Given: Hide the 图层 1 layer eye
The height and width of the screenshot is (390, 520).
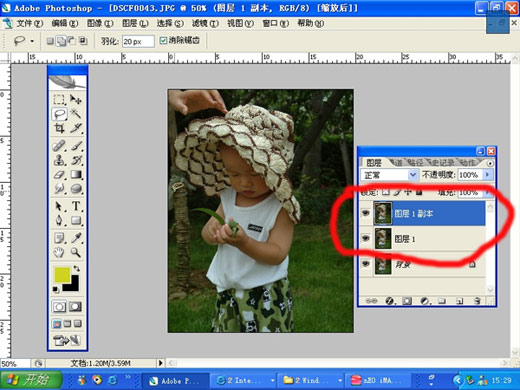Looking at the screenshot, I should tap(366, 238).
